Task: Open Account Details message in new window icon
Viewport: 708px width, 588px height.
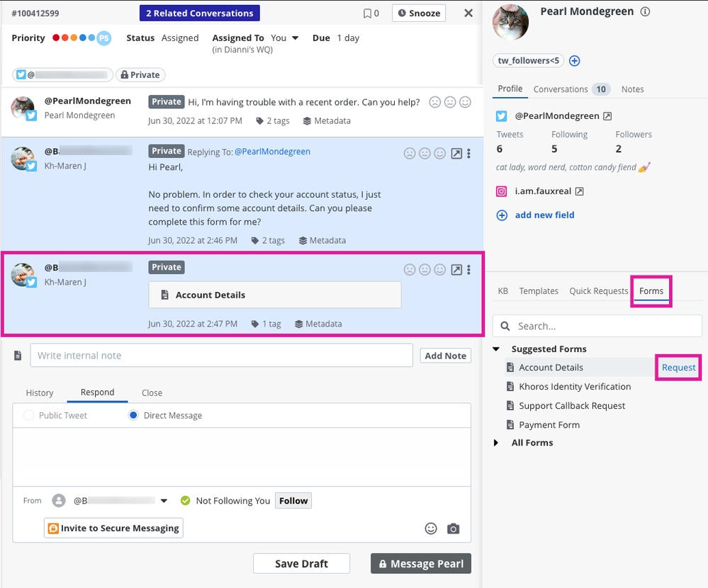Action: pyautogui.click(x=456, y=270)
